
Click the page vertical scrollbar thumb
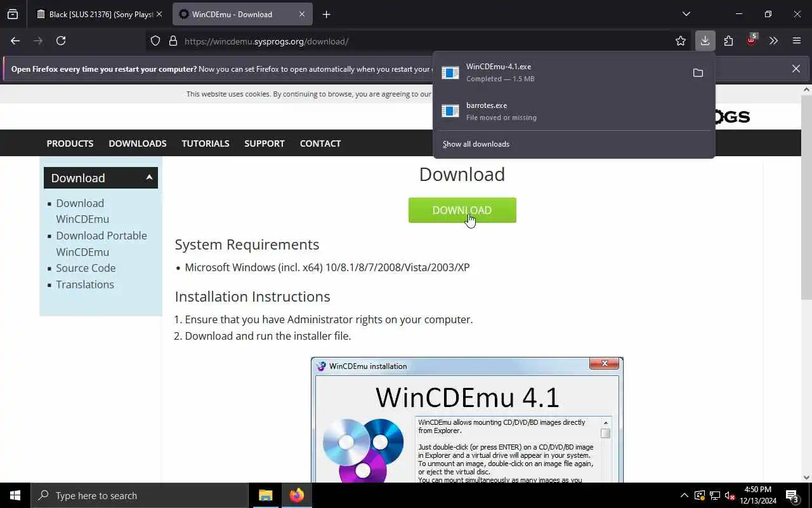point(806,197)
